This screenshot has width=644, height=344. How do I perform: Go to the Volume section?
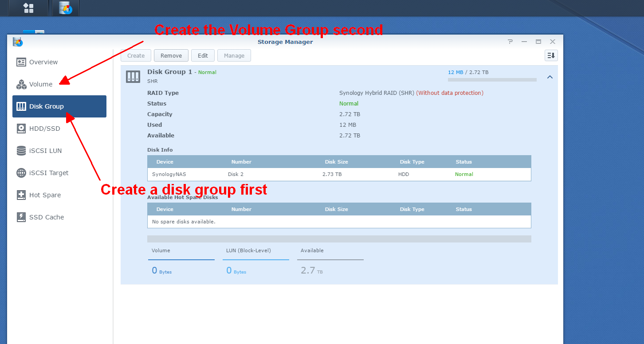pos(59,84)
